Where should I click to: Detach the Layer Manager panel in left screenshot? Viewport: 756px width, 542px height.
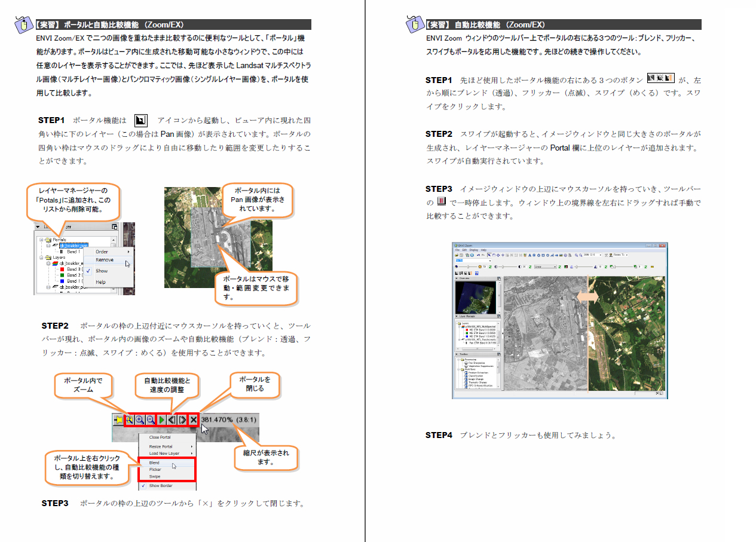point(115,227)
